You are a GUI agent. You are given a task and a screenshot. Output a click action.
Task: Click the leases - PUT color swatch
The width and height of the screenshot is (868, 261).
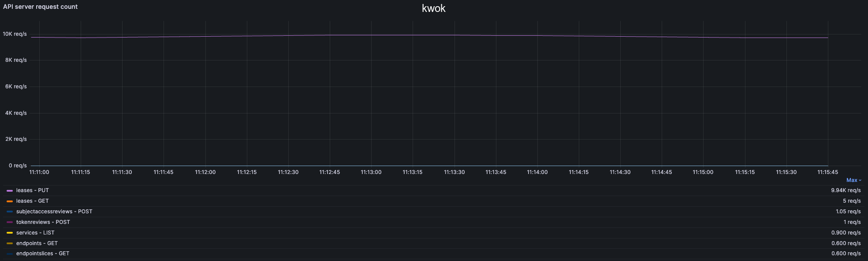pyautogui.click(x=10, y=191)
